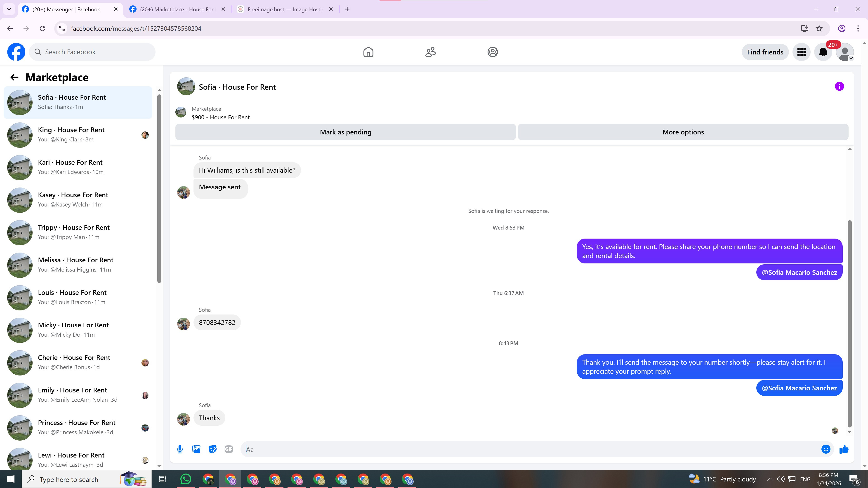Open the GIF picker icon
868x488 pixels.
pyautogui.click(x=229, y=449)
